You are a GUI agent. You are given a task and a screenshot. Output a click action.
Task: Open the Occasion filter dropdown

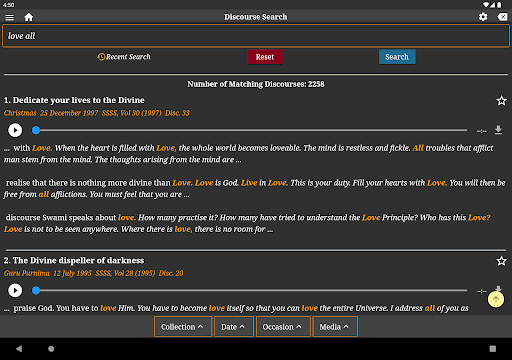click(283, 327)
